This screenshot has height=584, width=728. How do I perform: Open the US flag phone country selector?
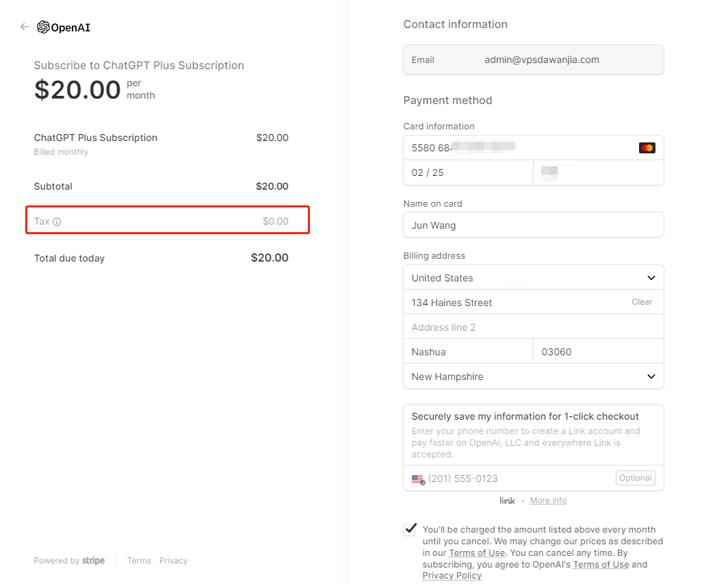coord(418,479)
